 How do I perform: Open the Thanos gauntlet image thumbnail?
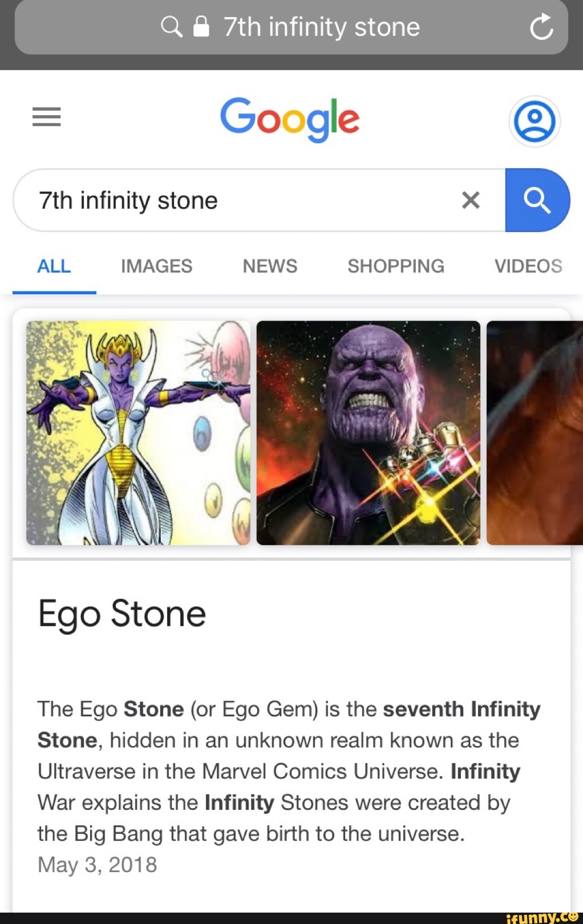click(x=368, y=432)
